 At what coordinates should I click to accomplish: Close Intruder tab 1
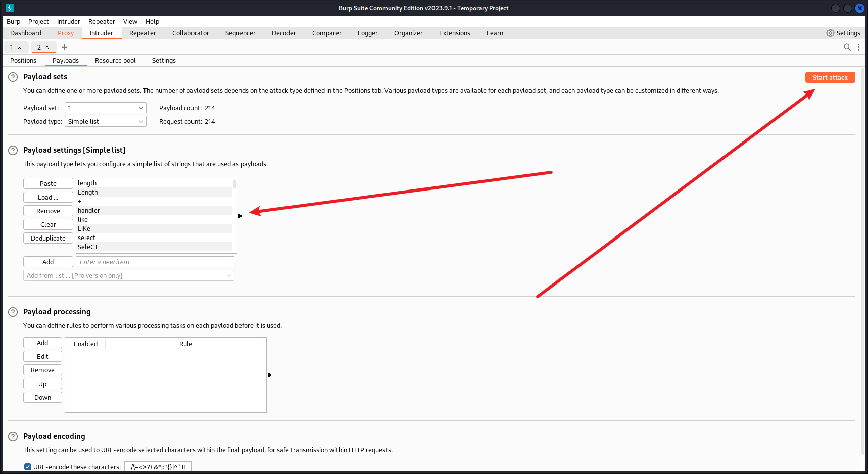(20, 48)
